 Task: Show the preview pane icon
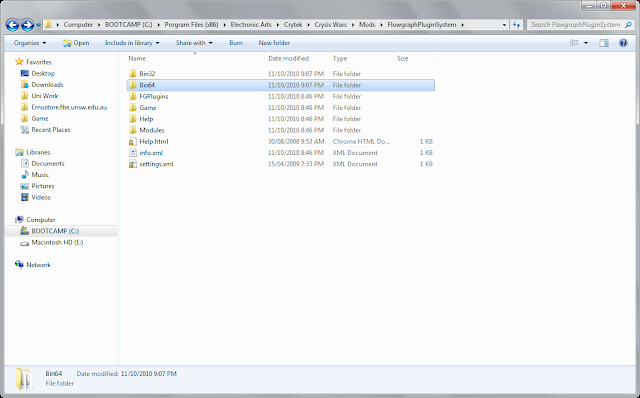[x=604, y=43]
